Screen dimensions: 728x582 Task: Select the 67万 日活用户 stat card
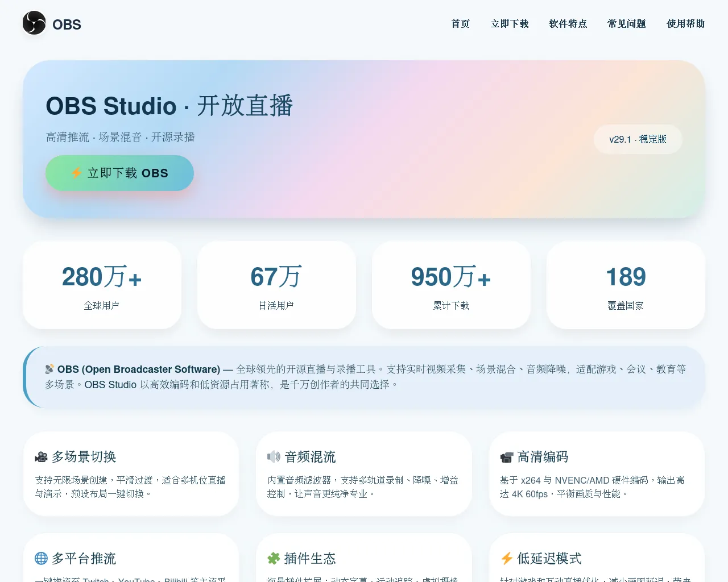pyautogui.click(x=276, y=285)
